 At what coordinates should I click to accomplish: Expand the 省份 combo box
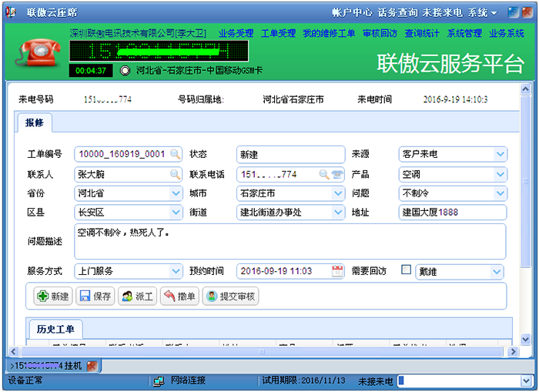[175, 193]
